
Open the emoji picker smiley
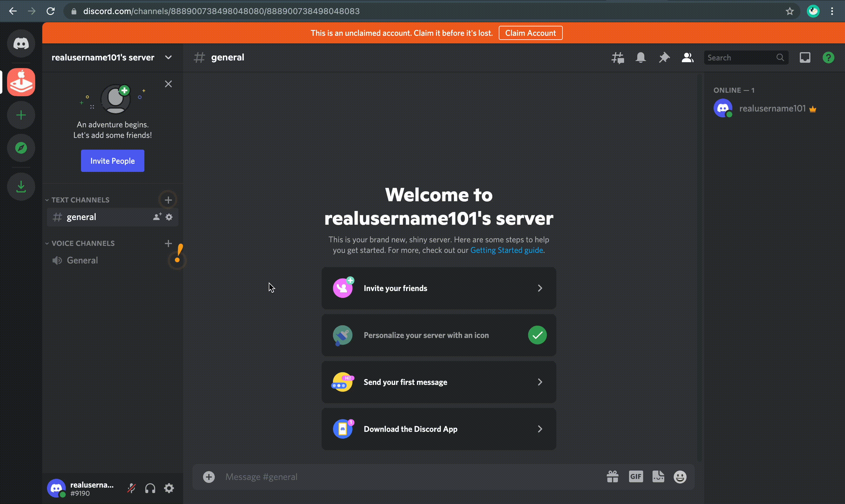[680, 477]
